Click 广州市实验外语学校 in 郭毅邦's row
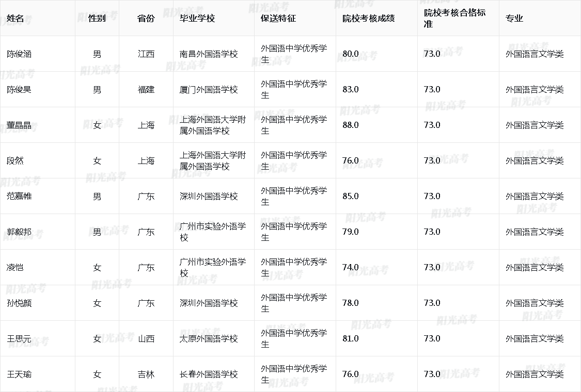Image resolution: width=581 pixels, height=392 pixels. pyautogui.click(x=213, y=232)
